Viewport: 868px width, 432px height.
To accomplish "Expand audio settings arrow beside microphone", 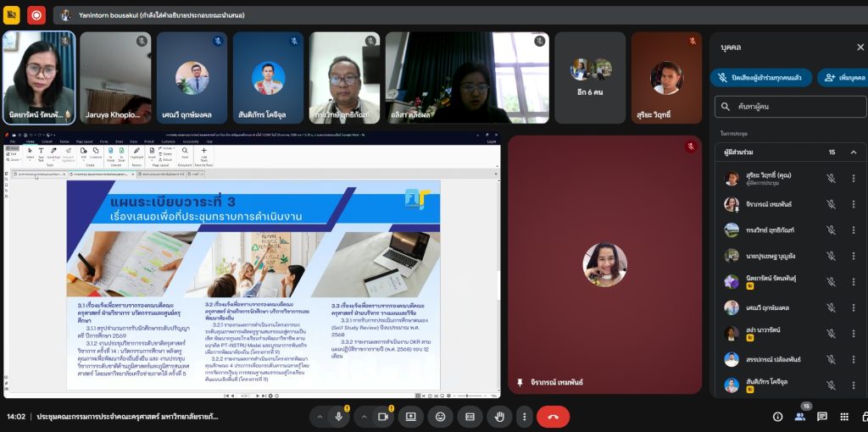I will click(319, 417).
